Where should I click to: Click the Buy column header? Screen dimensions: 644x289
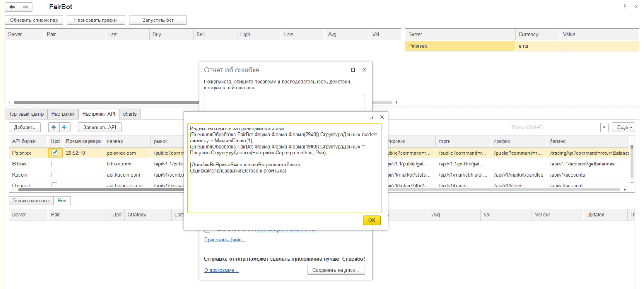pyautogui.click(x=171, y=34)
